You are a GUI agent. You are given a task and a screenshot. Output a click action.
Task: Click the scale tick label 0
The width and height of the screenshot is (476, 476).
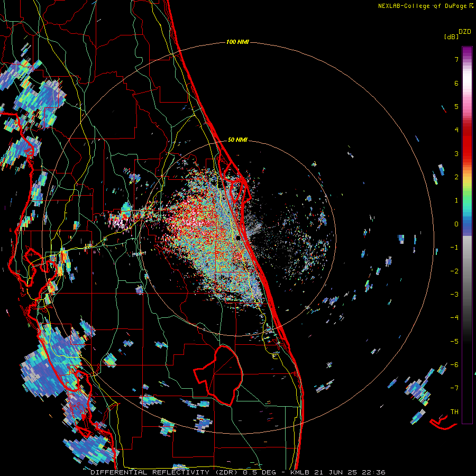(x=456, y=224)
